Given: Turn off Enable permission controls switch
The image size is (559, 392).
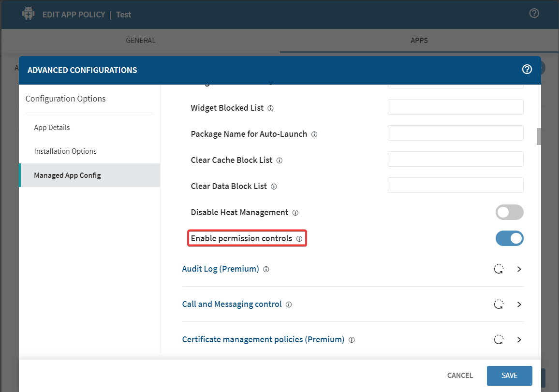Looking at the screenshot, I should 509,238.
